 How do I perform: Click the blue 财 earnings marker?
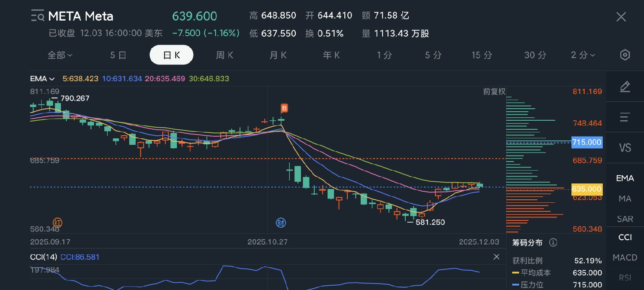(281, 223)
